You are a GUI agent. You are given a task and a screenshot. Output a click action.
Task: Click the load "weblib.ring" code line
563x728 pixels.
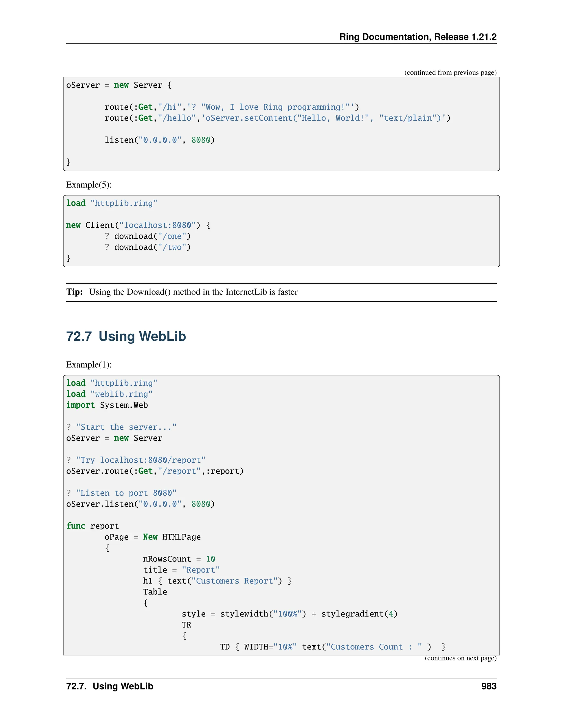pyautogui.click(x=109, y=394)
